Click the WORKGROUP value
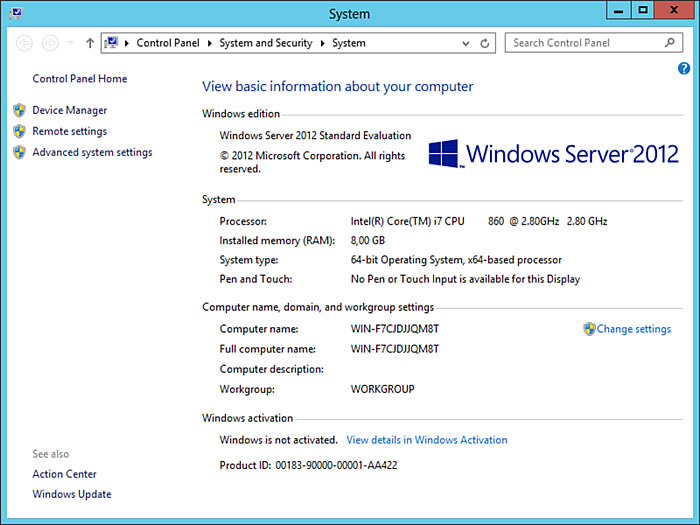 pos(383,389)
